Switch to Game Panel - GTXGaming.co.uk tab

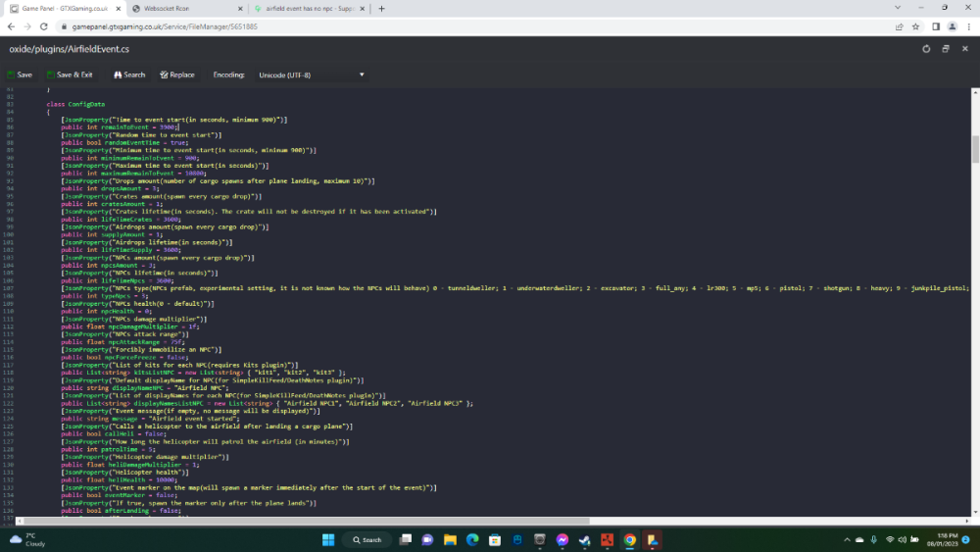point(65,9)
